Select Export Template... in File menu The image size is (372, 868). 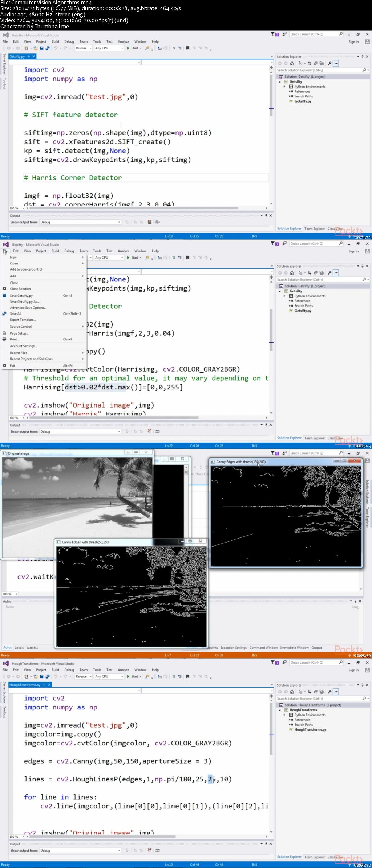tap(43, 320)
